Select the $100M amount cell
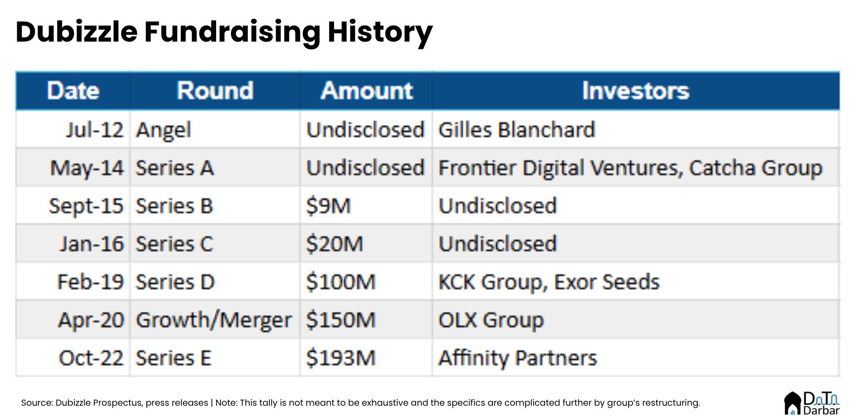868x416 pixels. click(366, 282)
